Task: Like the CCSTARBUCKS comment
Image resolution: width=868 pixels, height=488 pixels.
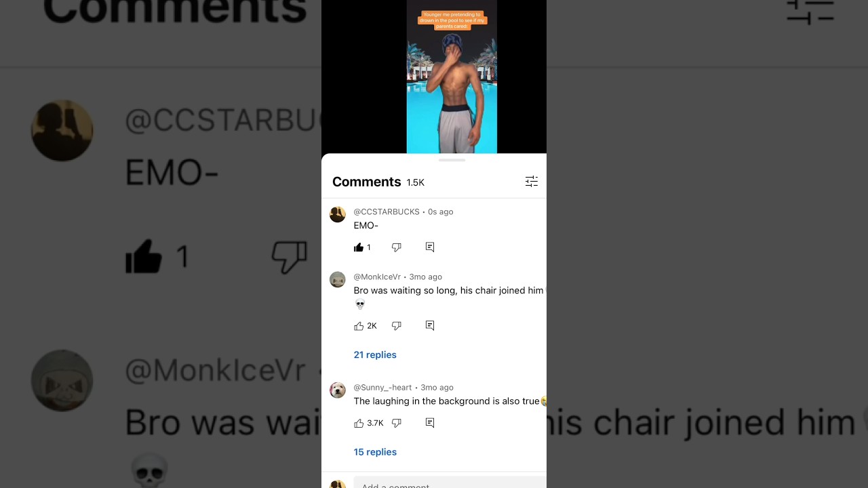Action: (359, 247)
